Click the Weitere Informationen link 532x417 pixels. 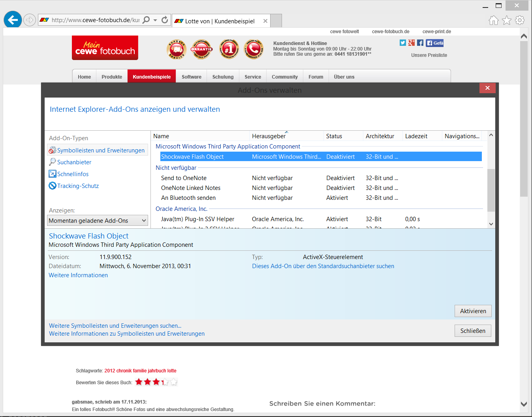pyautogui.click(x=78, y=275)
